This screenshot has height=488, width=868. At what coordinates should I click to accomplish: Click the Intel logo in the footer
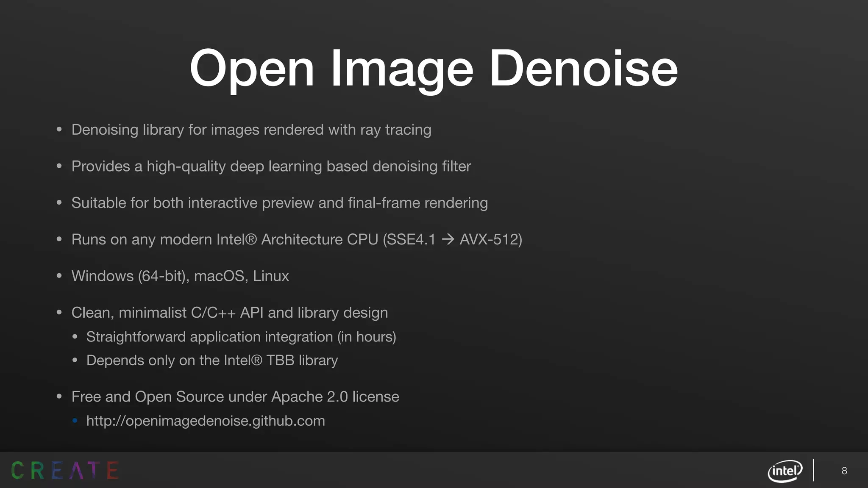[785, 471]
